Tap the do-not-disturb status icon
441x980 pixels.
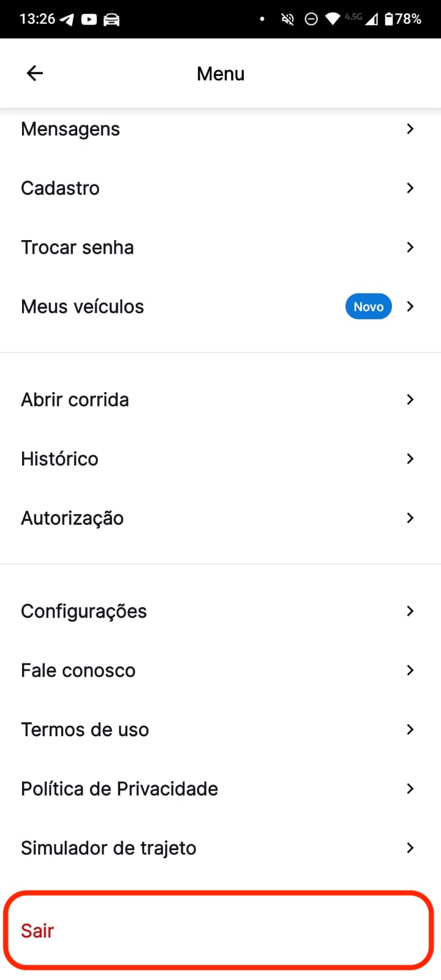point(311,20)
